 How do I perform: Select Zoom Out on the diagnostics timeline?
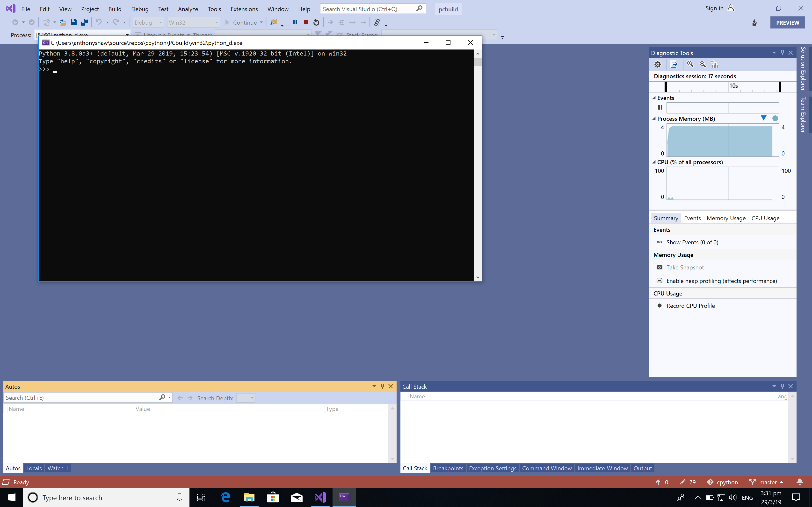pyautogui.click(x=703, y=64)
